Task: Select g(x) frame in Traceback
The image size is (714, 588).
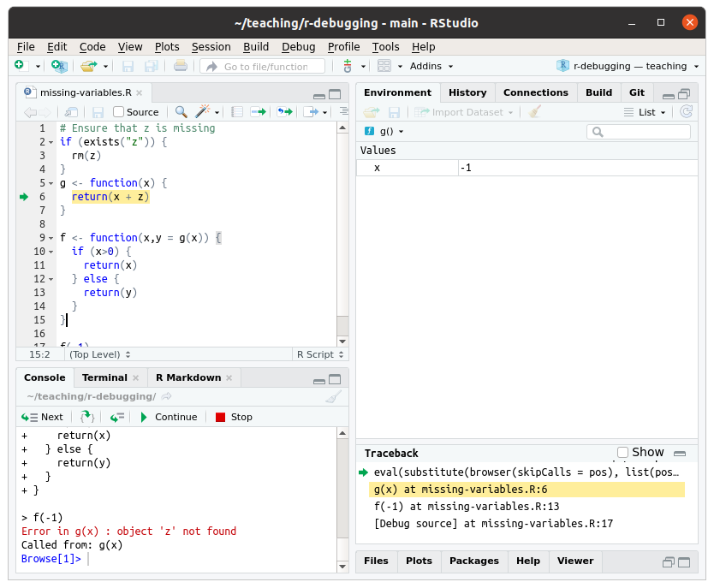Action: [x=526, y=490]
